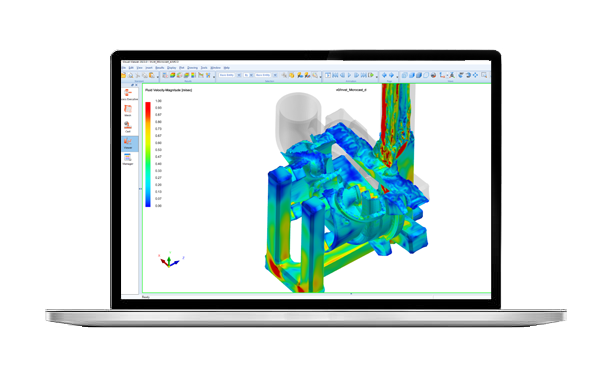This screenshot has width=612, height=374.
Task: Click the print preview magnifier icon
Action: pyautogui.click(x=130, y=75)
